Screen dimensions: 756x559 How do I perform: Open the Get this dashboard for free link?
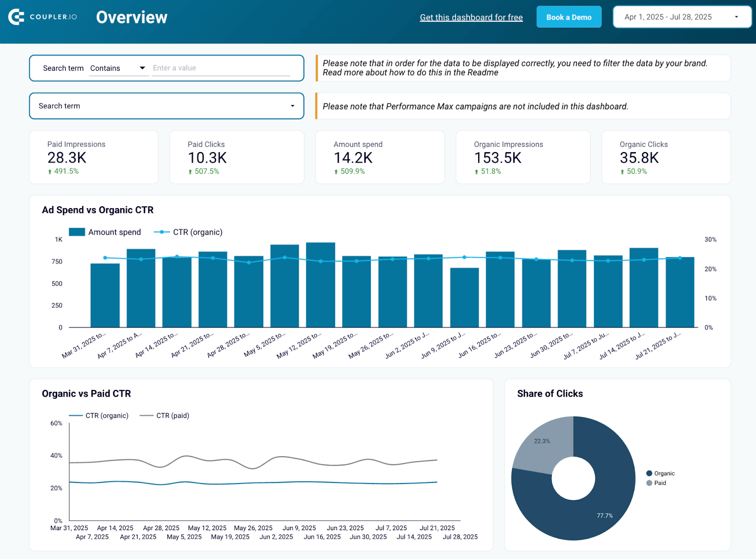471,17
